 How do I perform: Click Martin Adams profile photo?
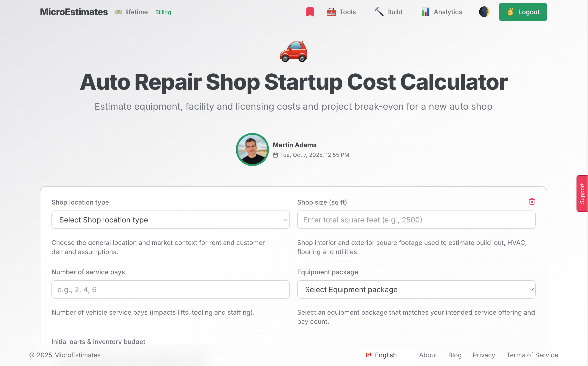[252, 150]
